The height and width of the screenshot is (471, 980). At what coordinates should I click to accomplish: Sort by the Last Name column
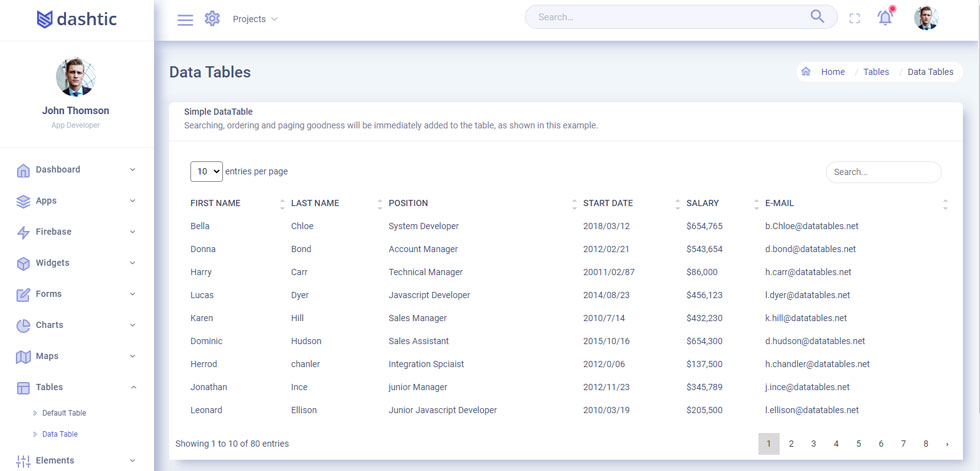click(x=315, y=203)
